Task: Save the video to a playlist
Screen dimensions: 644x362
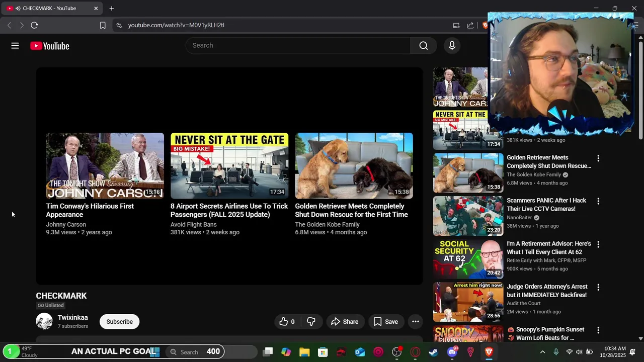Action: pos(385,322)
